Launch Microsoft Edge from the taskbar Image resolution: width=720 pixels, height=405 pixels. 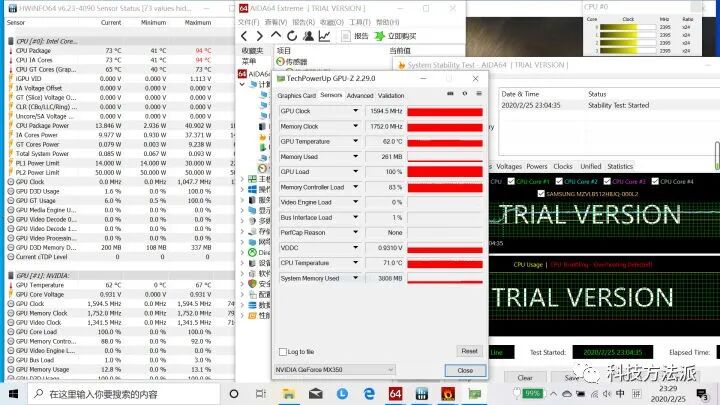[x=369, y=394]
